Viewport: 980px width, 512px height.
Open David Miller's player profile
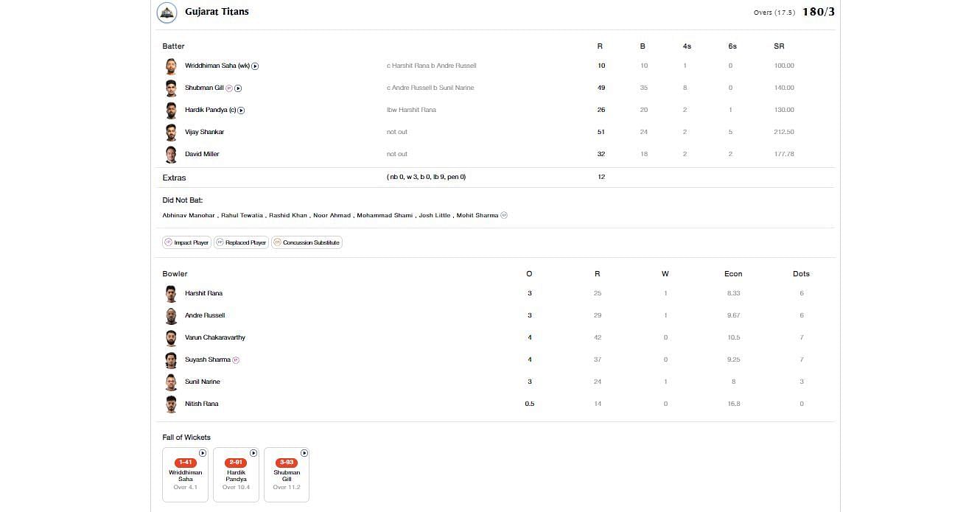click(202, 154)
